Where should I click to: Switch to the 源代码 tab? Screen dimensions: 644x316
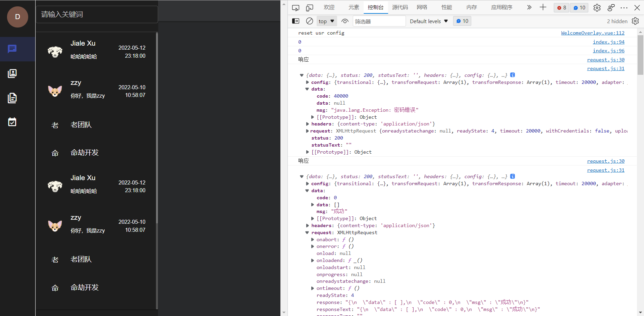click(x=400, y=7)
